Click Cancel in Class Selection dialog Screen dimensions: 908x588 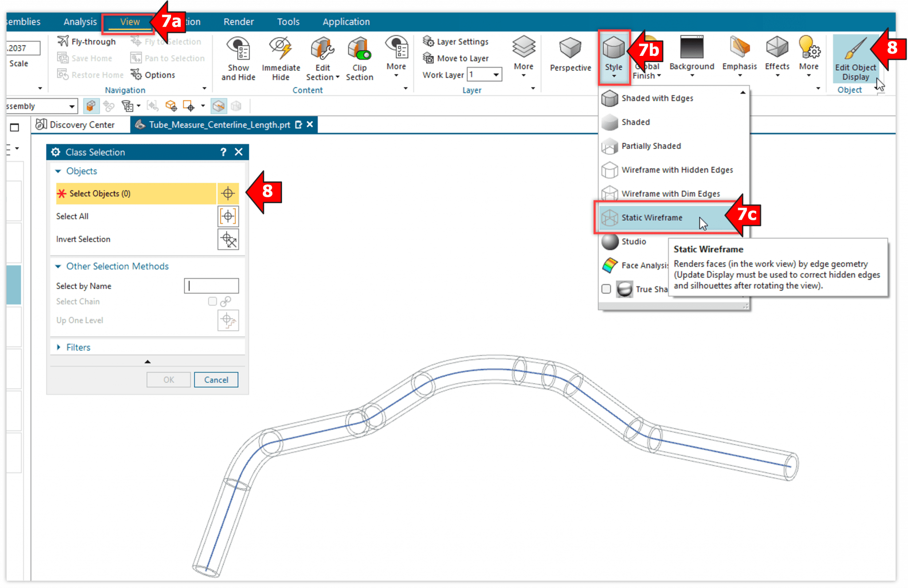(x=216, y=380)
